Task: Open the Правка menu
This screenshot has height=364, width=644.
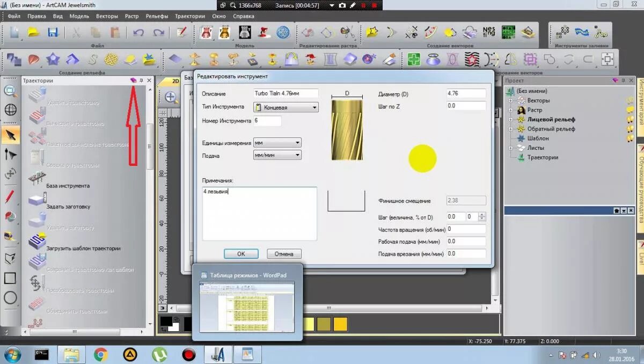Action: [x=36, y=16]
